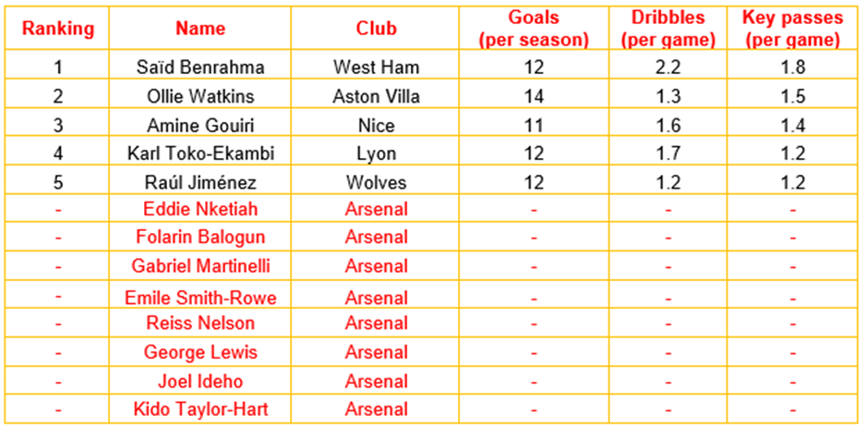Image resolution: width=868 pixels, height=428 pixels.
Task: Click the Ranking column header
Action: [x=58, y=29]
